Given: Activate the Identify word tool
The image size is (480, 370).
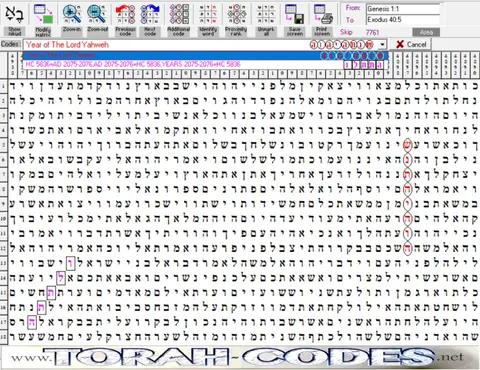Looking at the screenshot, I should coord(208,14).
